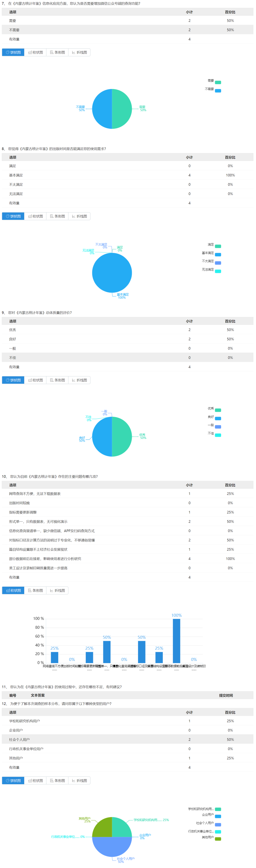Select the 不需要 row in question 7 table

(x=127, y=30)
